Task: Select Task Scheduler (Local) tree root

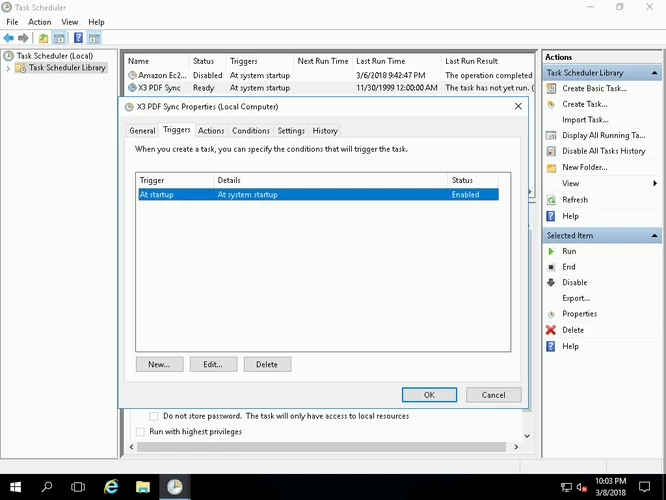Action: coord(54,56)
